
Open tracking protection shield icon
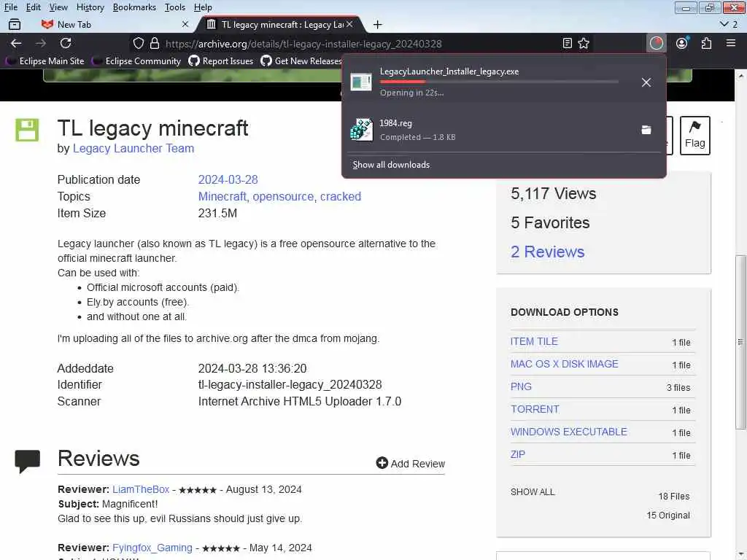(138, 43)
